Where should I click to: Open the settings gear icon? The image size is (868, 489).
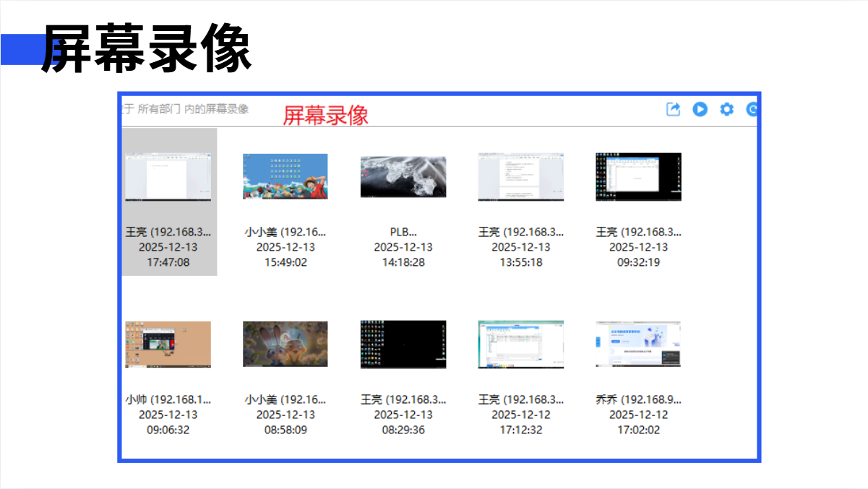[x=726, y=109]
